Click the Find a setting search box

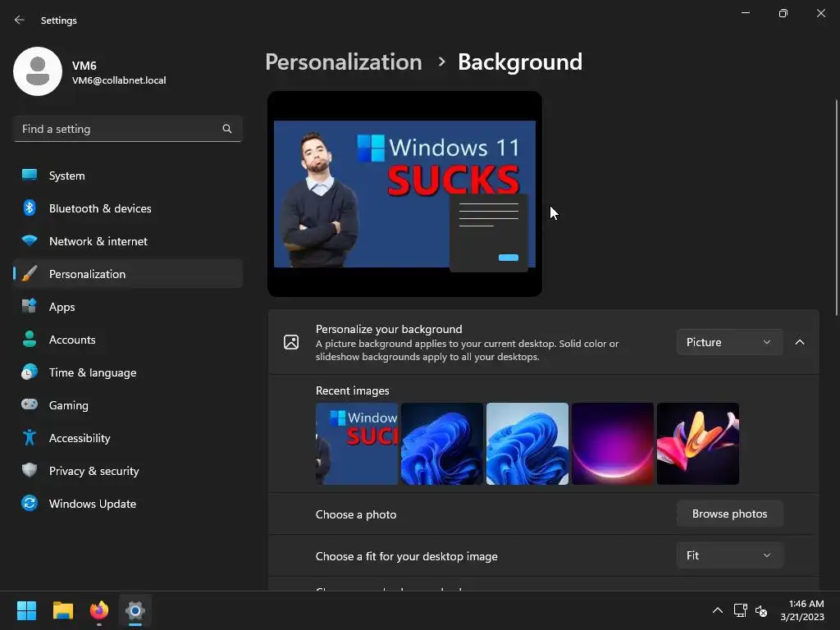128,129
